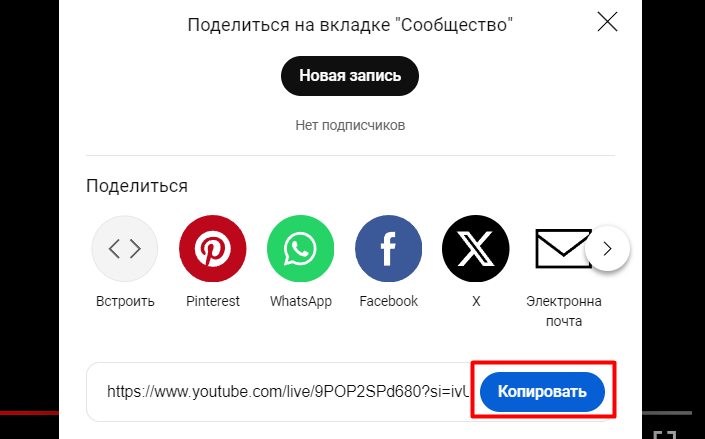Share on X using the black icon
705x439 pixels.
pyautogui.click(x=476, y=249)
